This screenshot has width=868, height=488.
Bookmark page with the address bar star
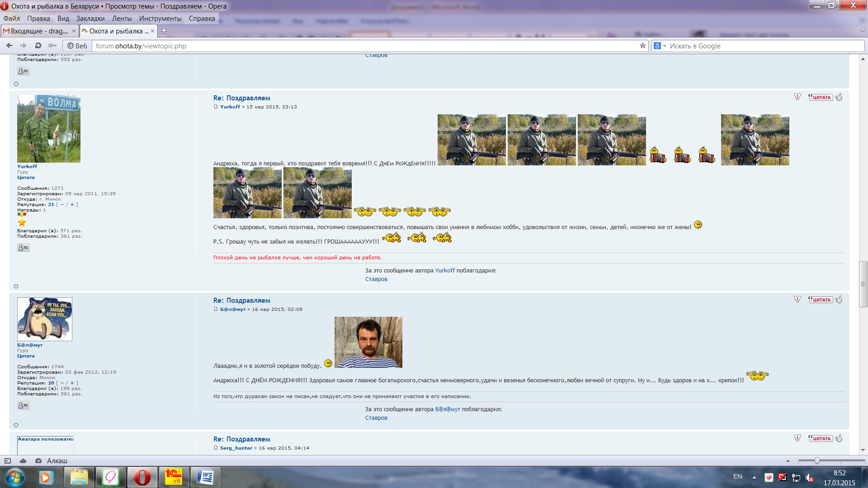pos(642,46)
